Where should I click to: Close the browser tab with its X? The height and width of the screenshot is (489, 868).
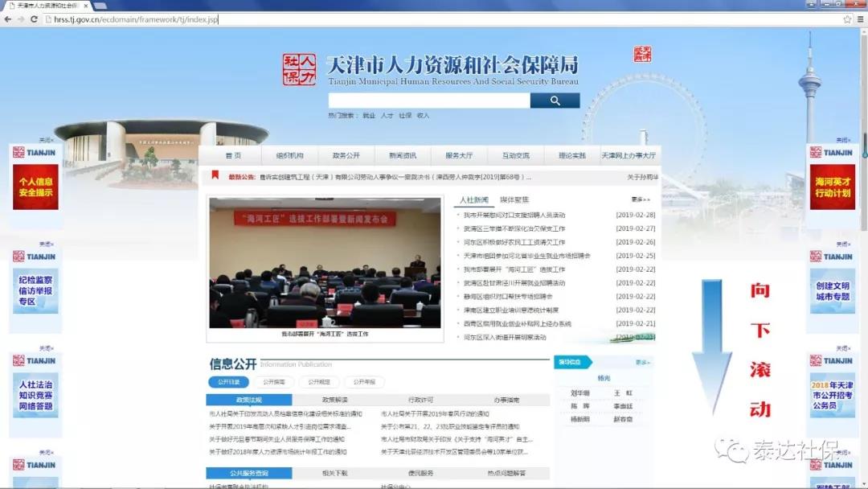pos(86,6)
